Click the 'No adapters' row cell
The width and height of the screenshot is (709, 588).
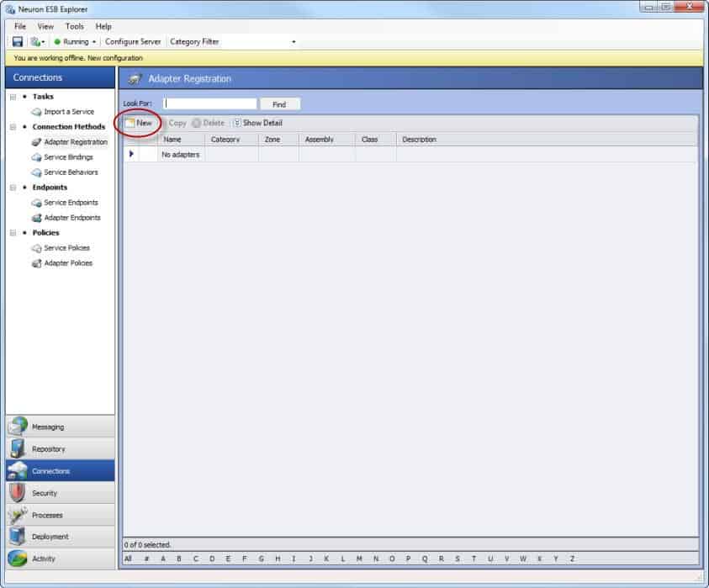coord(181,155)
